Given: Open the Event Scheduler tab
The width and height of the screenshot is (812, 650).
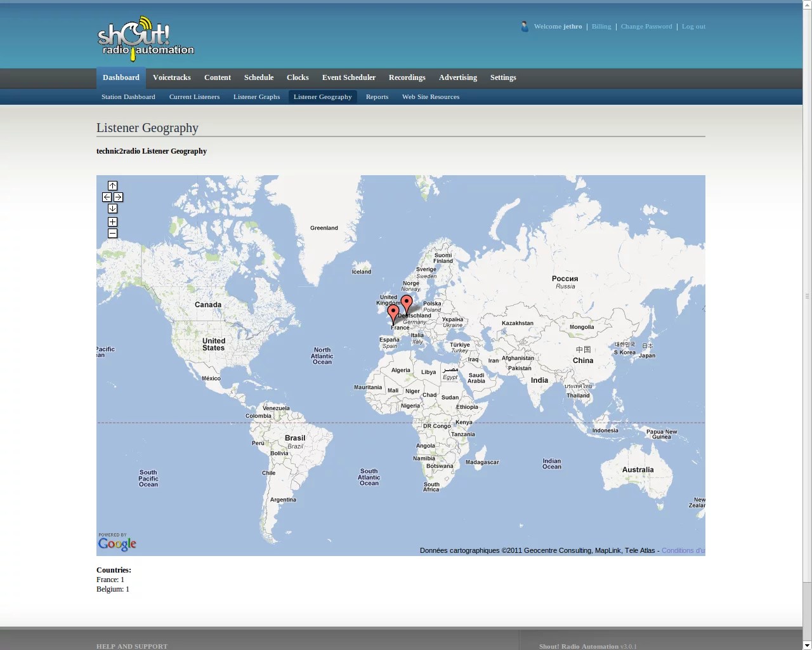Looking at the screenshot, I should [348, 77].
